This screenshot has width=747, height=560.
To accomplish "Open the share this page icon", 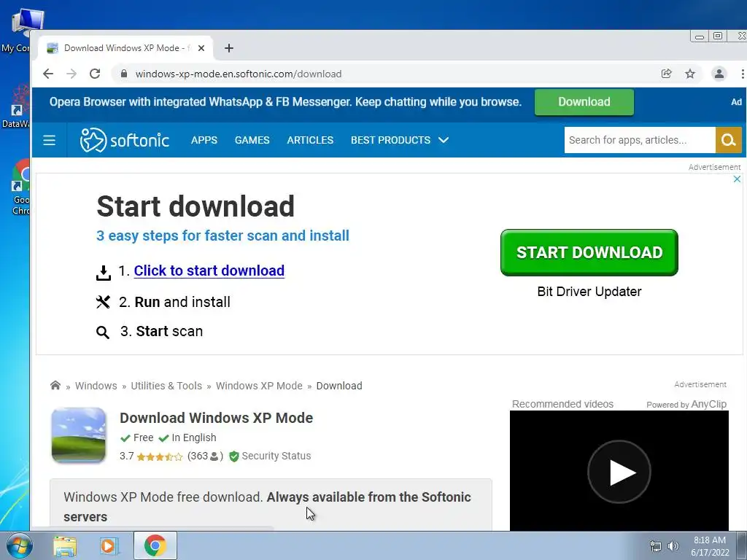I will (667, 74).
